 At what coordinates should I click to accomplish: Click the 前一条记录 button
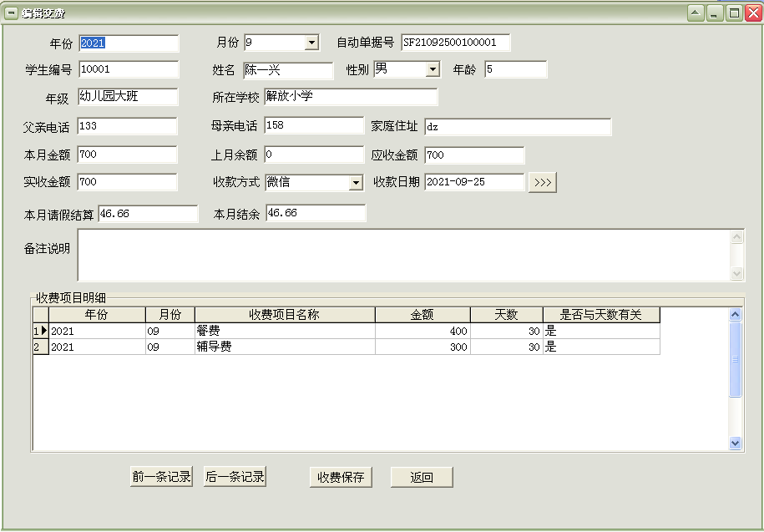coord(162,477)
